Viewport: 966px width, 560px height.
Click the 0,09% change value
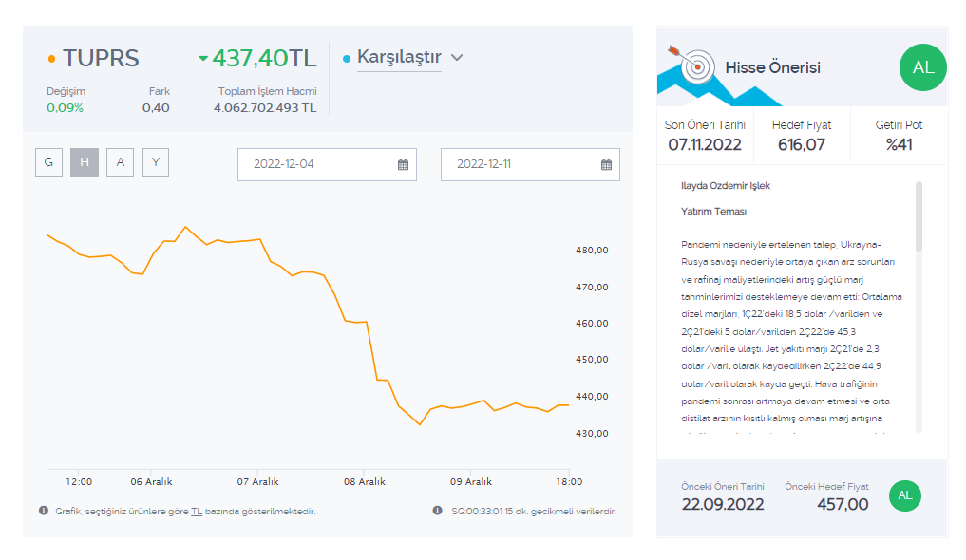[65, 107]
